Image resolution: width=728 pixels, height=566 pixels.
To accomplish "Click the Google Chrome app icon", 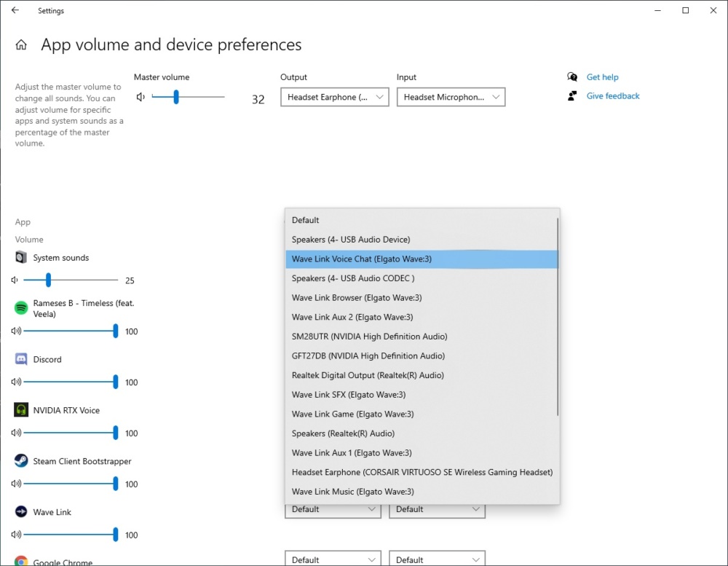I will point(21,562).
